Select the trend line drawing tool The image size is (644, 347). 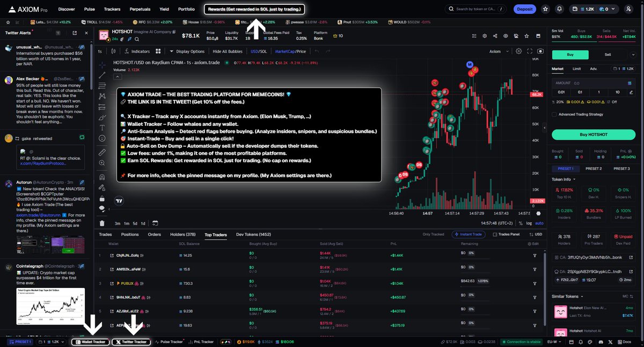pyautogui.click(x=102, y=74)
